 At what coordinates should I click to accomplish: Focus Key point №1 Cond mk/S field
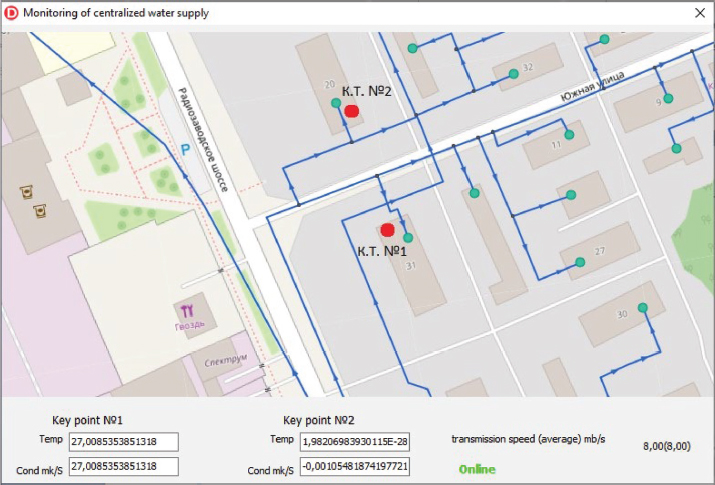[x=122, y=466]
